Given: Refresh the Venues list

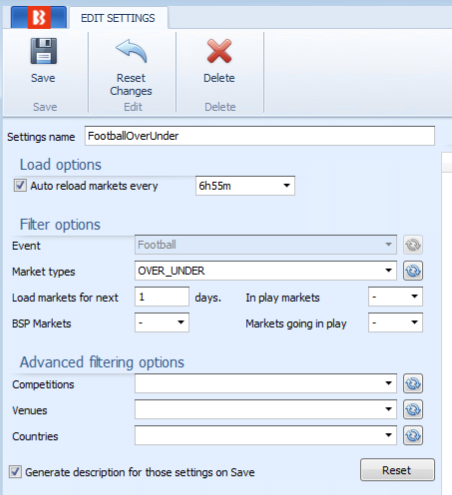Looking at the screenshot, I should pos(413,410).
